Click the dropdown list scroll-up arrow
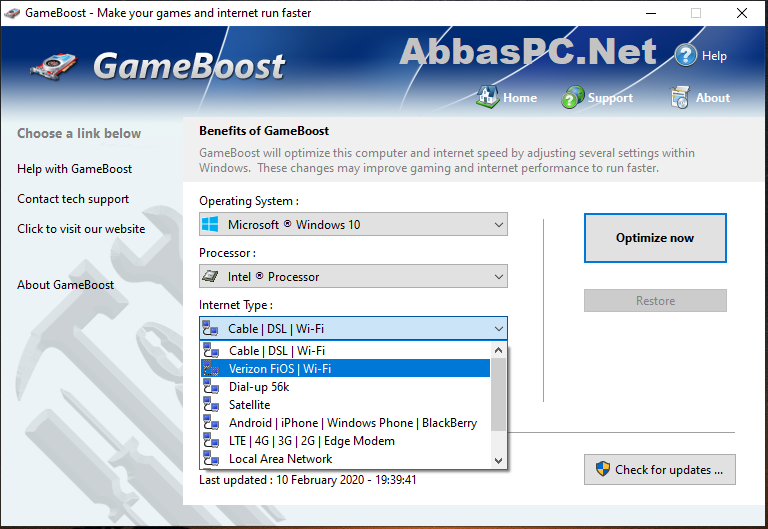 pos(499,350)
